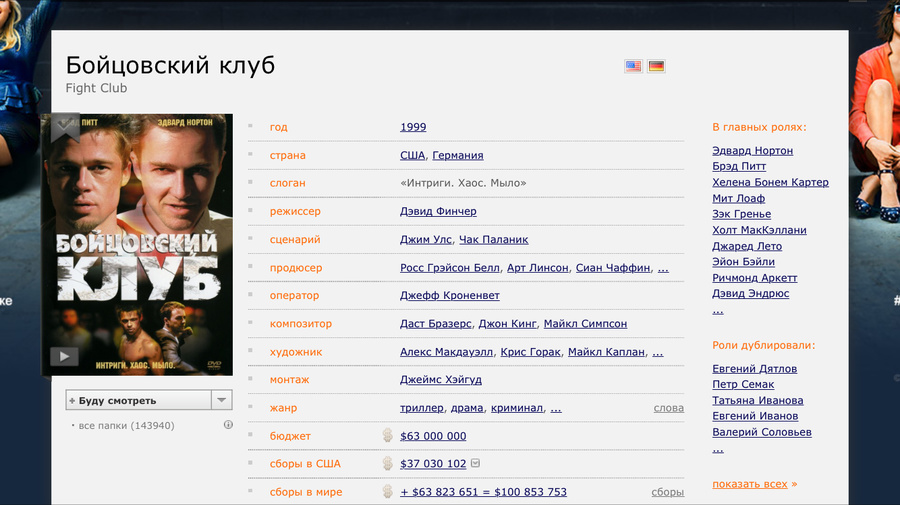
Task: Expand more artists ellipsis
Action: [x=658, y=352]
